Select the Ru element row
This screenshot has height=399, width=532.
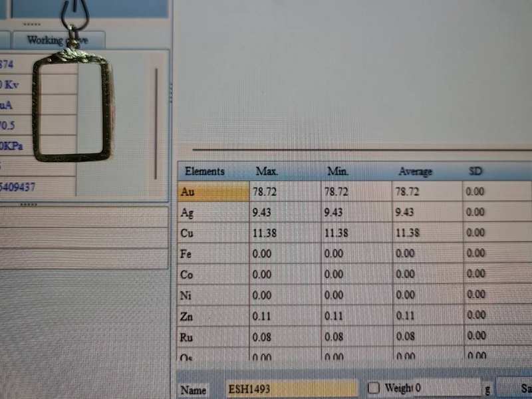(213, 336)
